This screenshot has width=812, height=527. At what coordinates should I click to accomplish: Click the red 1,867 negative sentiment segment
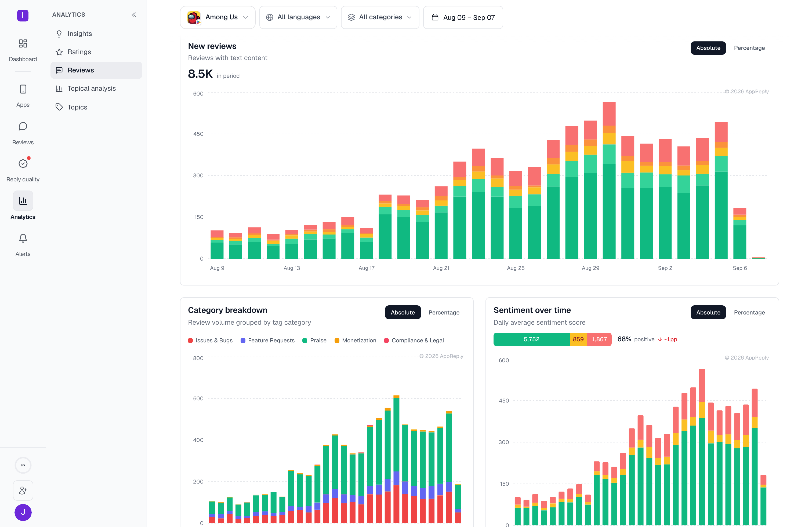[599, 339]
